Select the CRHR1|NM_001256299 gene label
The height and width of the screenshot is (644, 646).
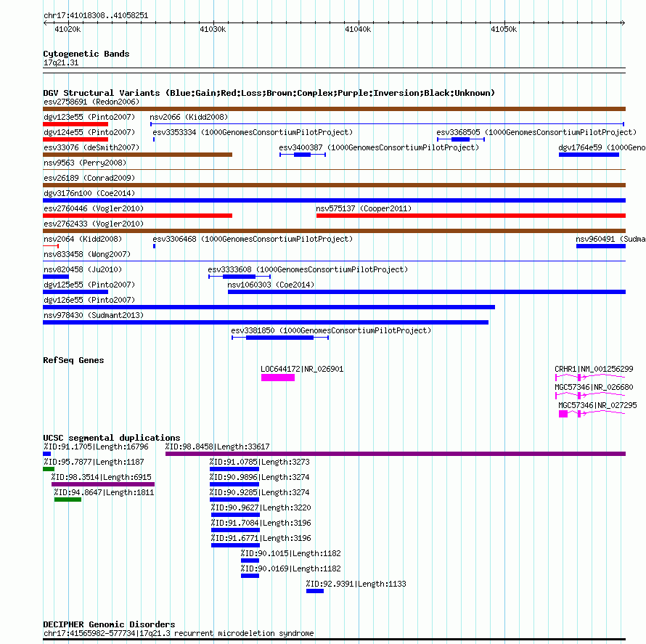(x=594, y=369)
